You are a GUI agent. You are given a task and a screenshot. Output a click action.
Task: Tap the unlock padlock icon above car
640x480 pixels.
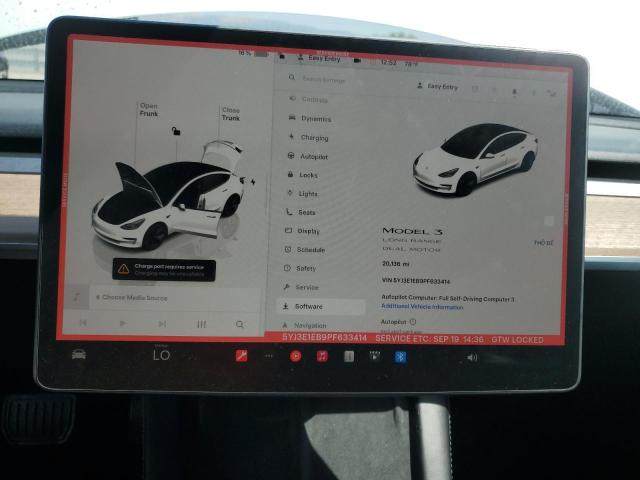coord(176,131)
